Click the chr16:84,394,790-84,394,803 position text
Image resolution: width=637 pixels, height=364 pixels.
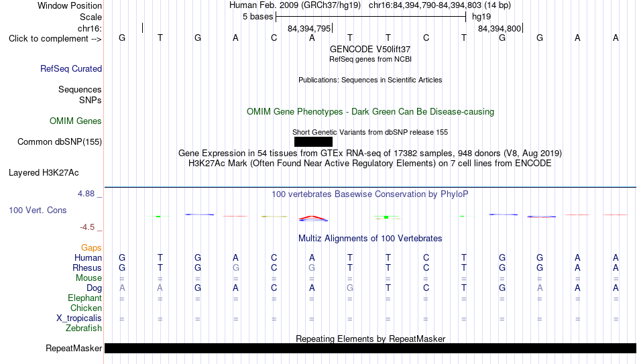tap(425, 5)
